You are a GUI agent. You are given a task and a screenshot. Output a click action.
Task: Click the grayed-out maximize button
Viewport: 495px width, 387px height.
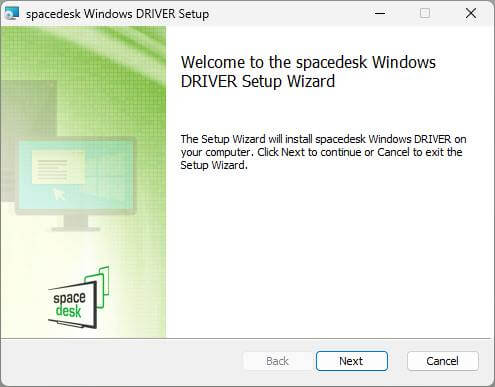(425, 13)
